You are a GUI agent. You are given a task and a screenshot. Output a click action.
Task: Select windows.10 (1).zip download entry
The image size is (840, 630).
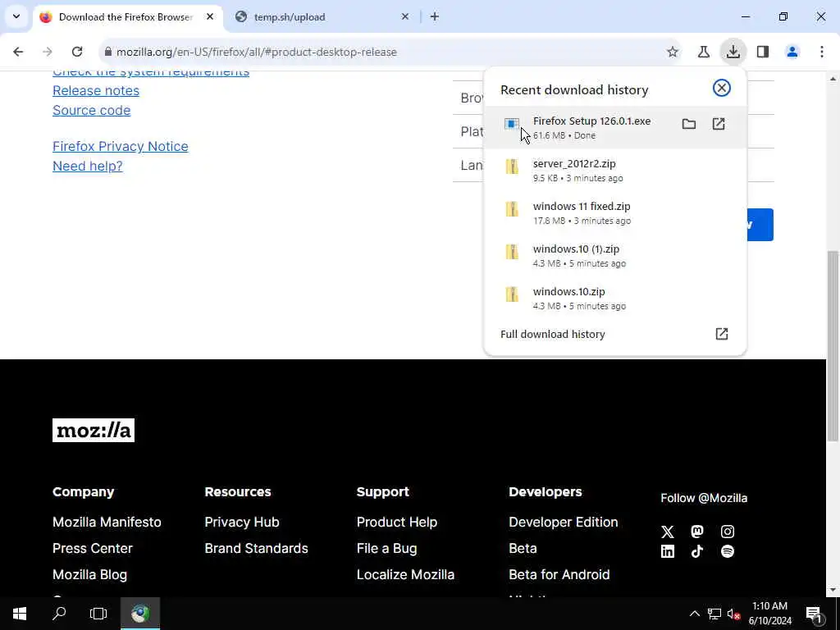615,256
